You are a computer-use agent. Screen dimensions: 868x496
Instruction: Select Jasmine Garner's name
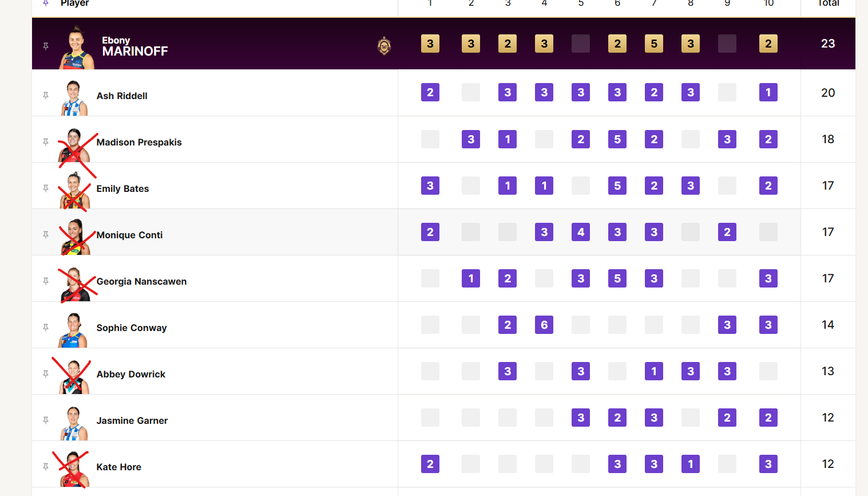(x=132, y=420)
